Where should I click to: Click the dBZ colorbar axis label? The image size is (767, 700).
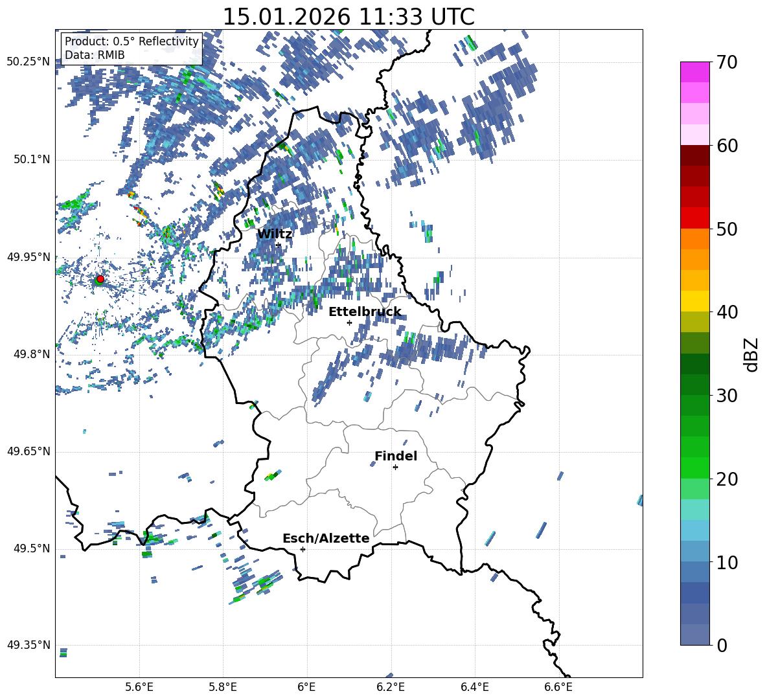[752, 354]
